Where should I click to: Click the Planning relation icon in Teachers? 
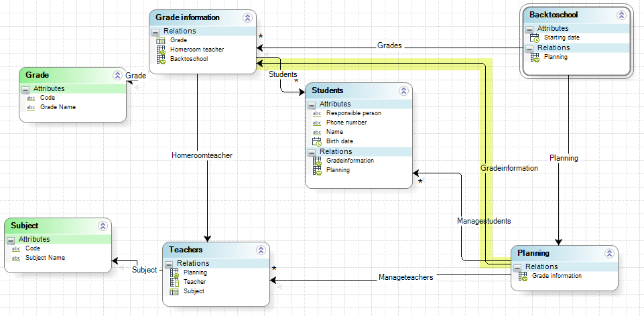point(174,273)
